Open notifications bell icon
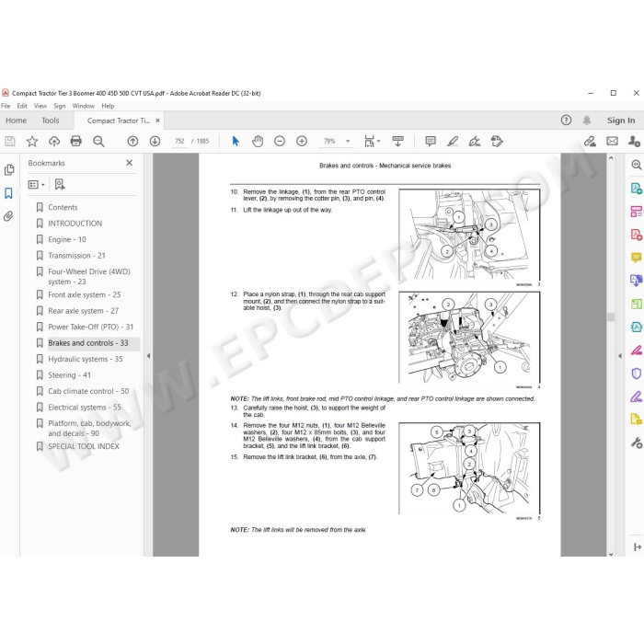The width and height of the screenshot is (644, 644). coord(587,120)
